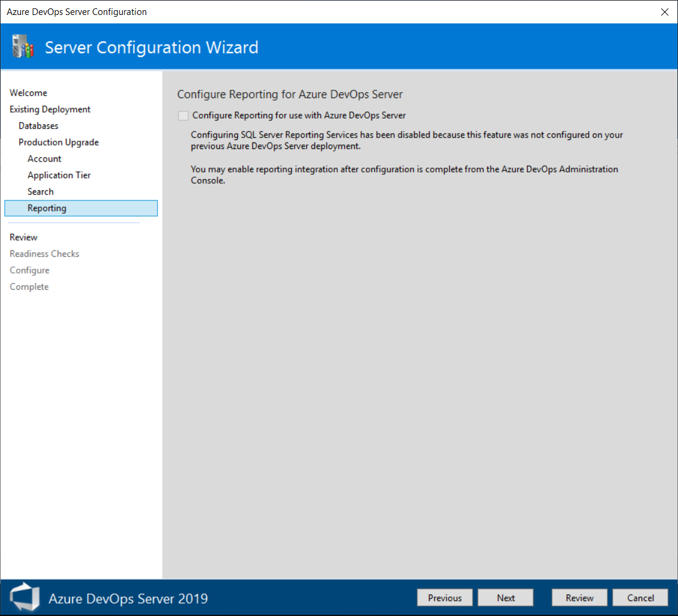Click the 'Configure Reporting for Azure DevOps Server' heading
This screenshot has height=616, width=678.
tap(290, 94)
